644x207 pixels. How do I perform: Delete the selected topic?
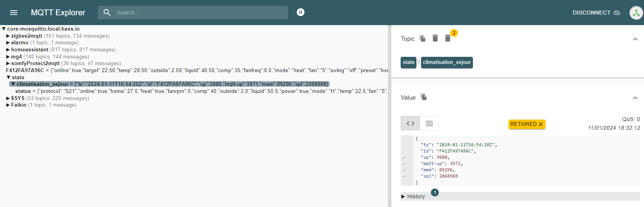[435, 38]
